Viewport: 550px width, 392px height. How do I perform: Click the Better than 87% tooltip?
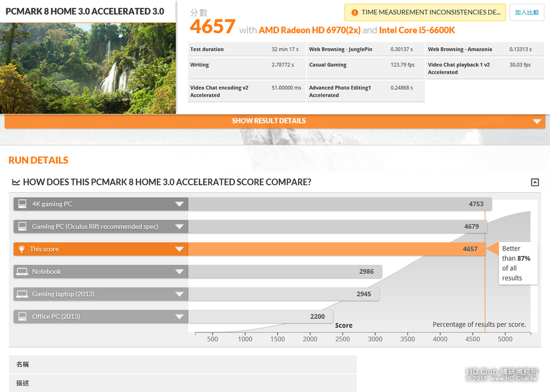tap(518, 263)
